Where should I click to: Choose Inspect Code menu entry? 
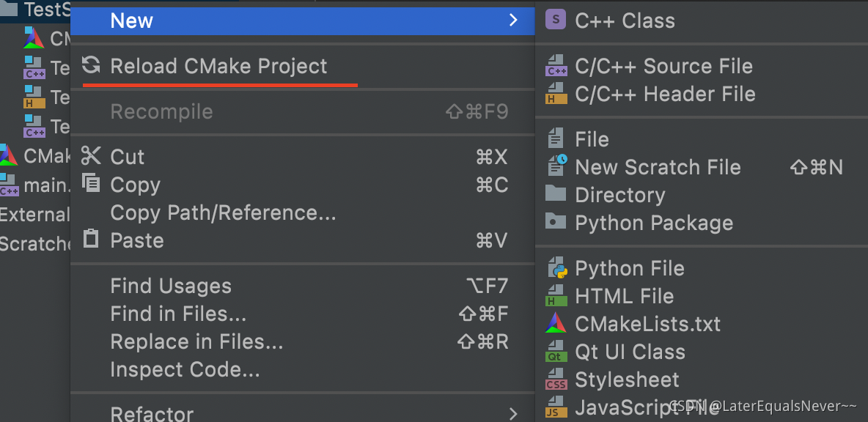(185, 369)
